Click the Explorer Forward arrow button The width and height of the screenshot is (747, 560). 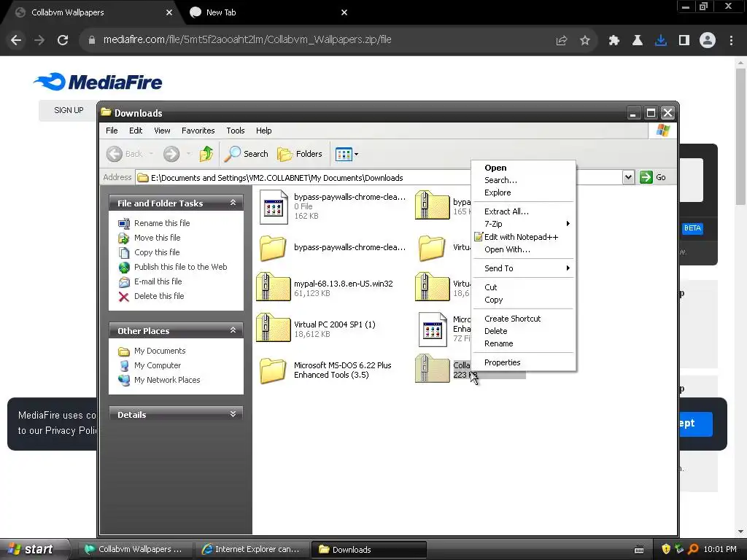click(x=171, y=154)
